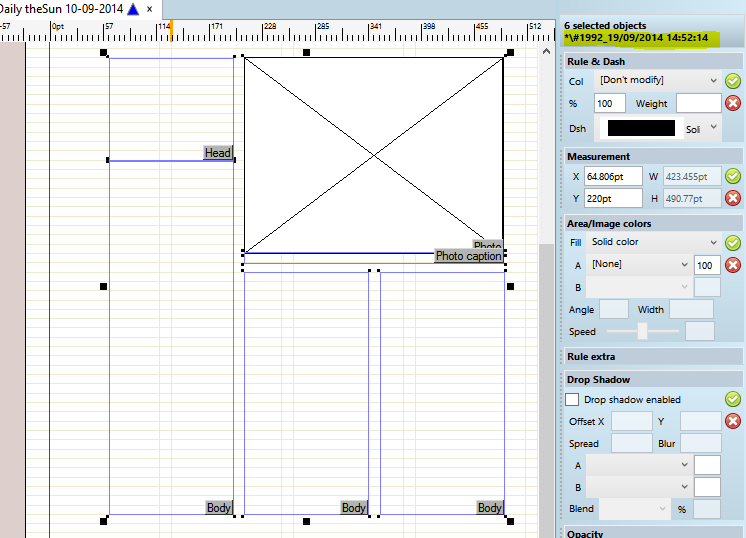Enable the Drop shadow checkbox
This screenshot has width=746, height=538.
[x=572, y=399]
